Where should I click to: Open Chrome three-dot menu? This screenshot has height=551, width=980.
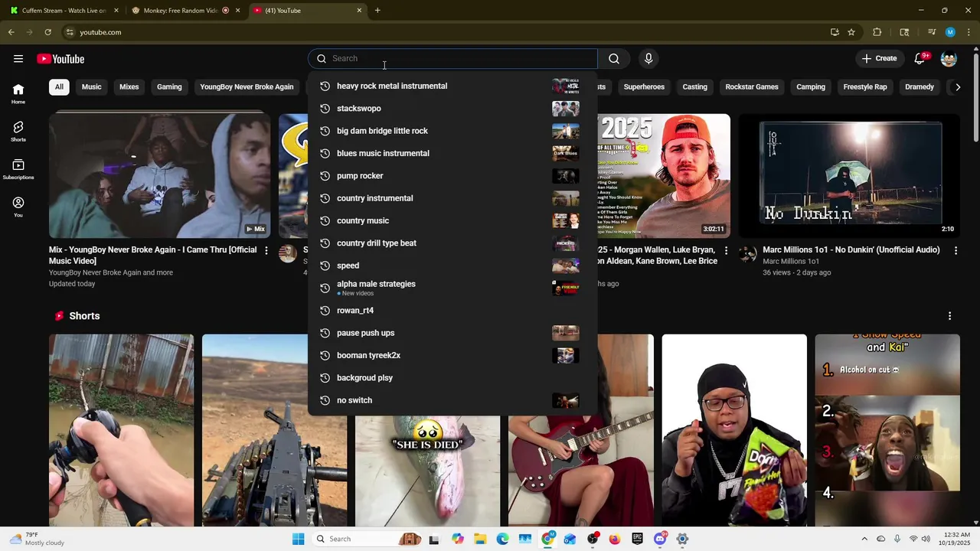tap(967, 32)
